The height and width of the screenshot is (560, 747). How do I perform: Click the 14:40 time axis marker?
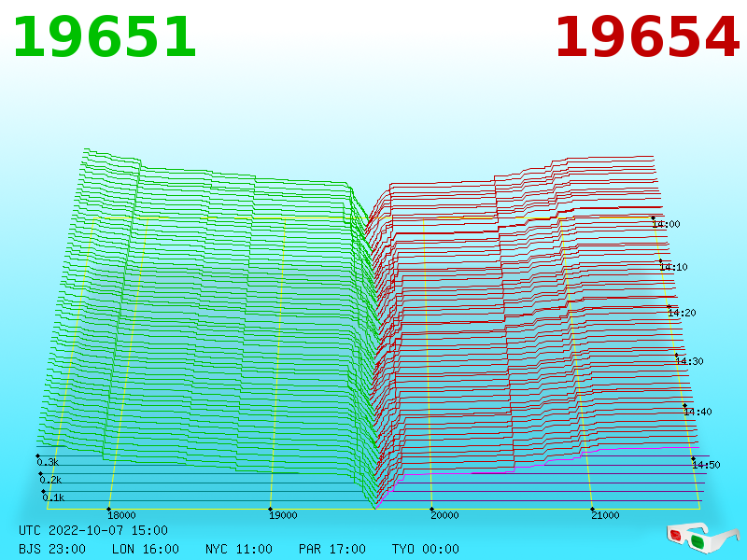point(698,412)
